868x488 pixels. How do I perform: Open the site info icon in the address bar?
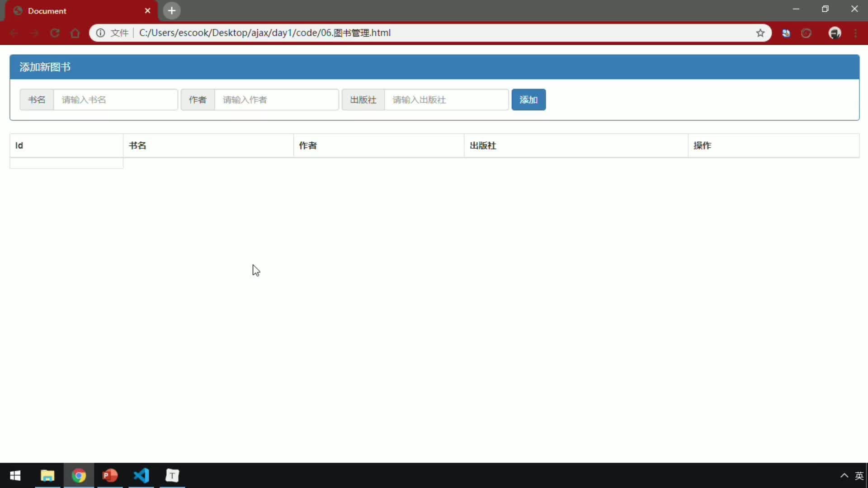tap(100, 33)
